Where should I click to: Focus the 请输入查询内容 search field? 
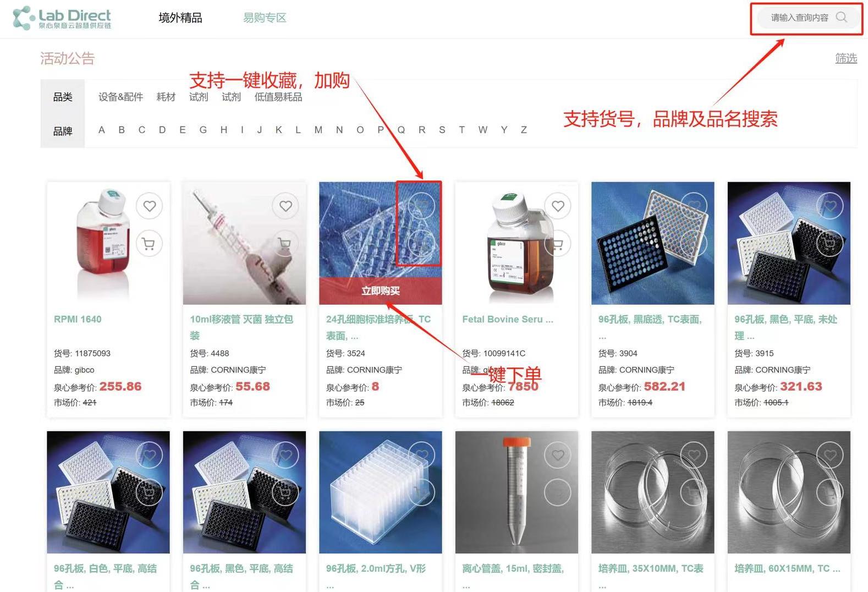[799, 18]
